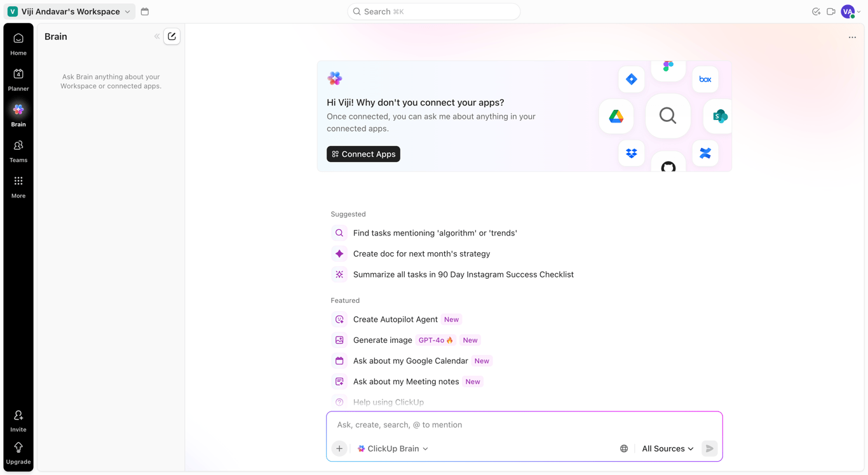Open the Brain section in the sidebar

coord(18,114)
